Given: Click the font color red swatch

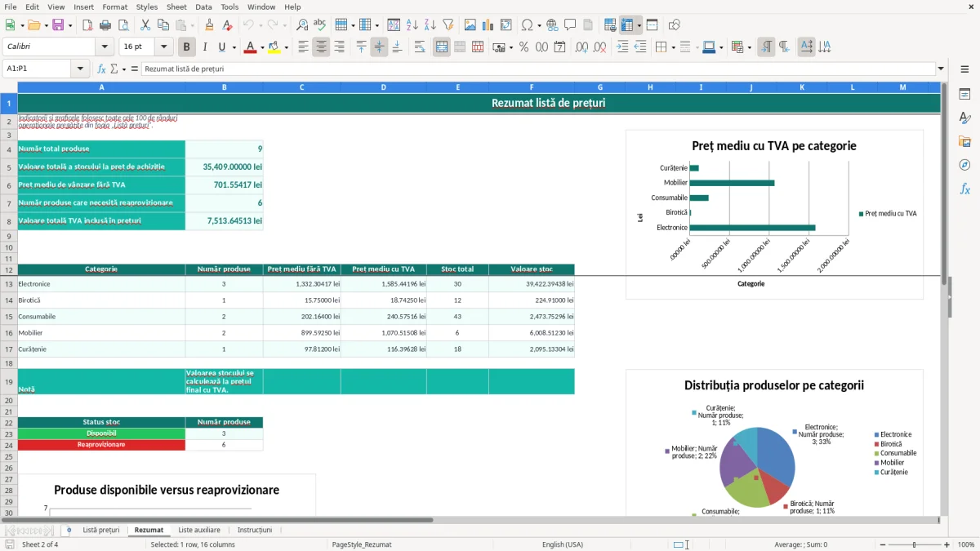Looking at the screenshot, I should pos(250,47).
